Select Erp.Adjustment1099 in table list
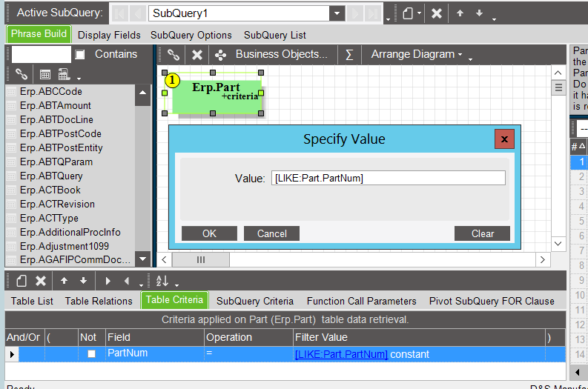This screenshot has width=588, height=389. click(x=64, y=246)
